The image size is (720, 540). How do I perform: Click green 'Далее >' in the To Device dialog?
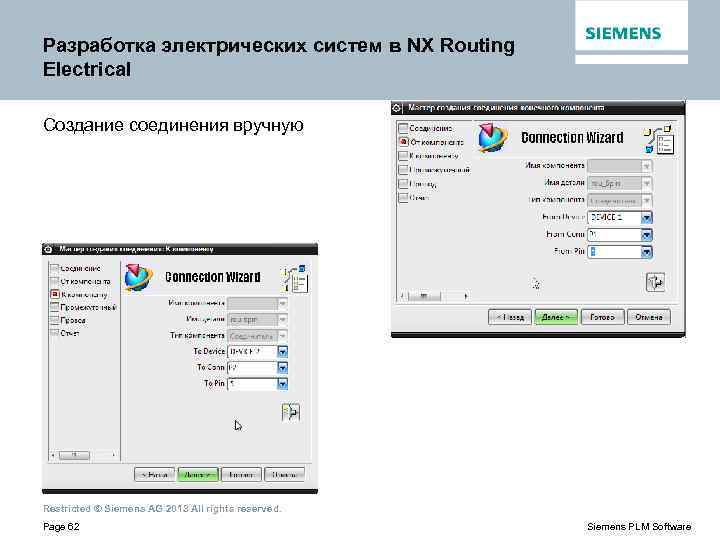(198, 474)
